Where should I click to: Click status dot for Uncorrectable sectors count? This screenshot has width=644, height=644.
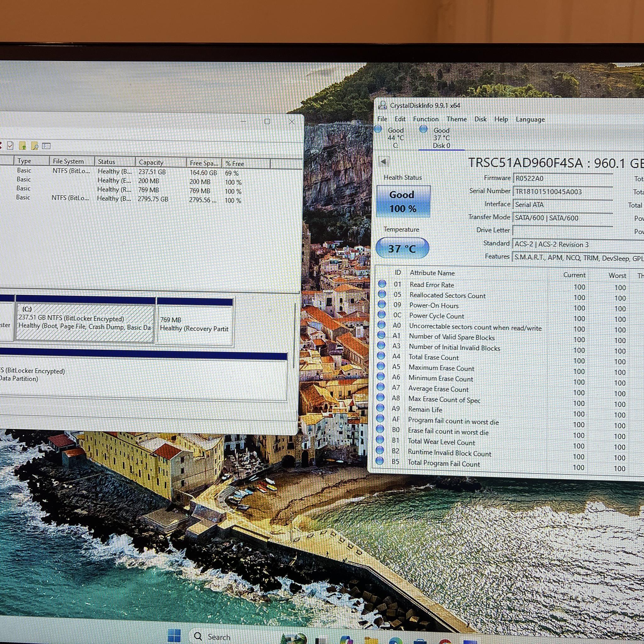[x=381, y=325]
